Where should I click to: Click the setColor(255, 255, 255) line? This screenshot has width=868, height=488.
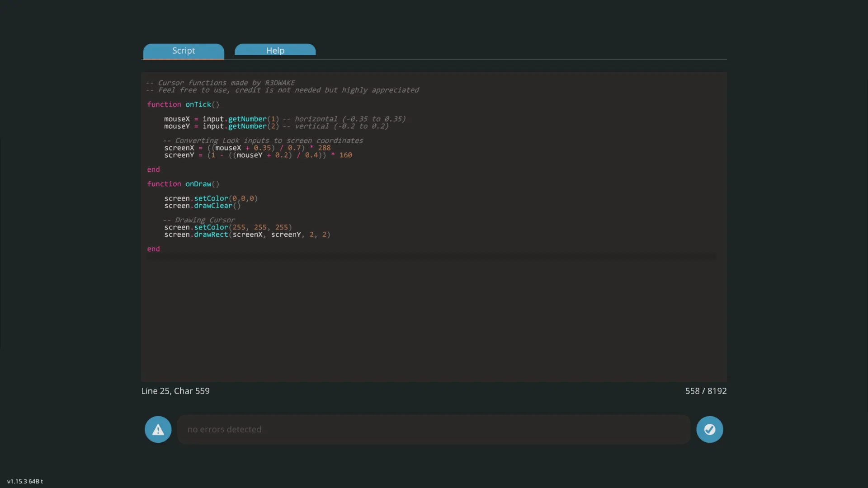[x=228, y=227]
